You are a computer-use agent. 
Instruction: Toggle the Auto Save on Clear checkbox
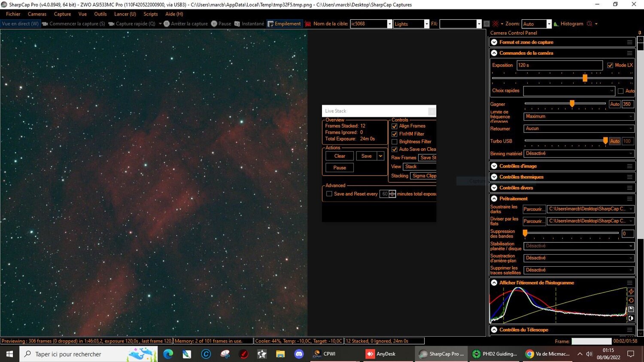click(x=395, y=149)
